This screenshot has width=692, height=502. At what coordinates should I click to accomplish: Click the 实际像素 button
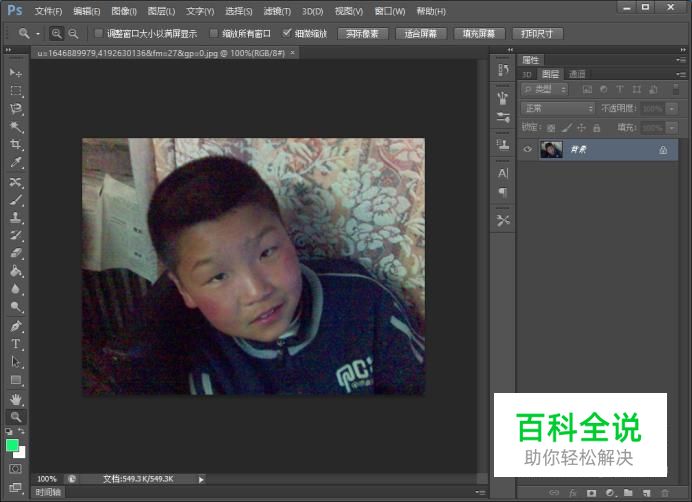(362, 34)
